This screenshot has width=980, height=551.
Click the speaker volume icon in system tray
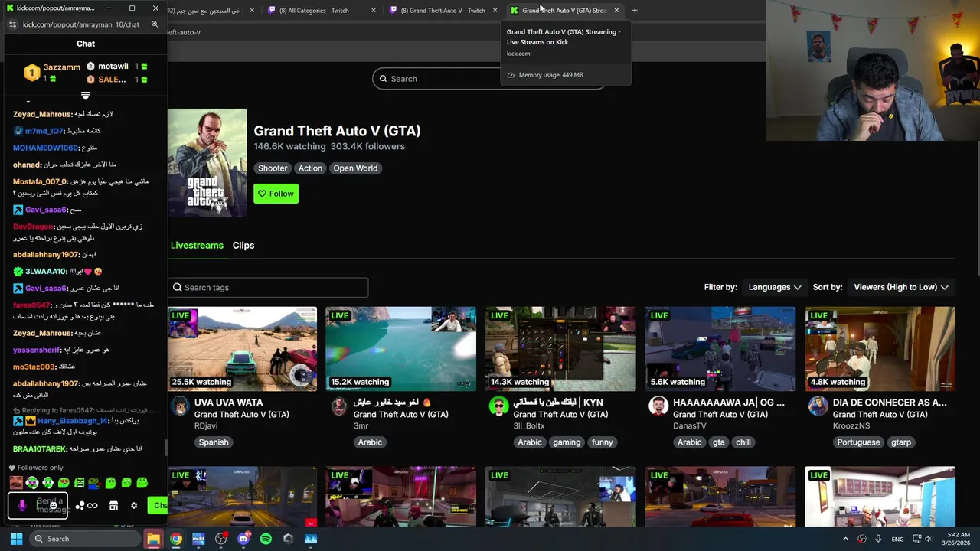(929, 539)
